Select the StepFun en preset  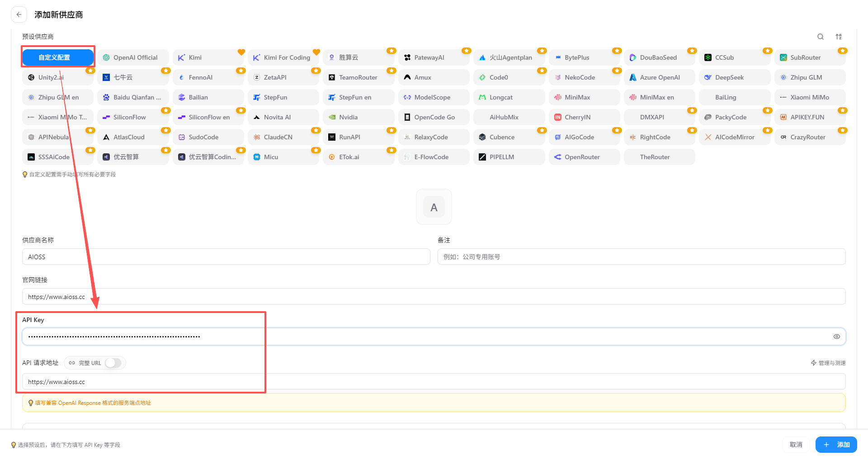[359, 97]
